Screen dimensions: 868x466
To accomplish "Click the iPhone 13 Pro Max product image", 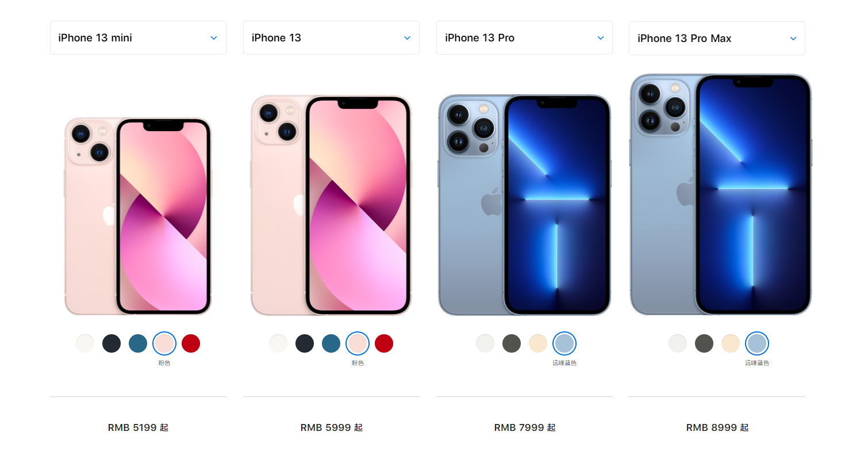I will (721, 194).
